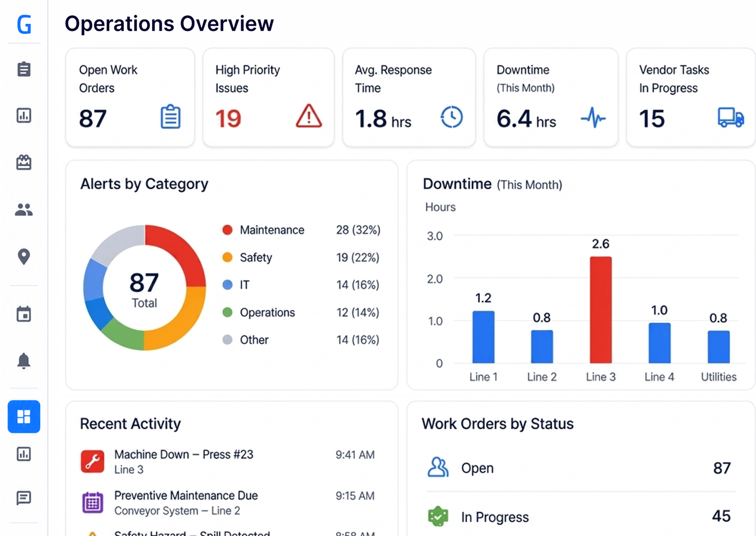Screen dimensions: 756x536
Task: Click the G logo in the sidebar
Action: [x=24, y=24]
